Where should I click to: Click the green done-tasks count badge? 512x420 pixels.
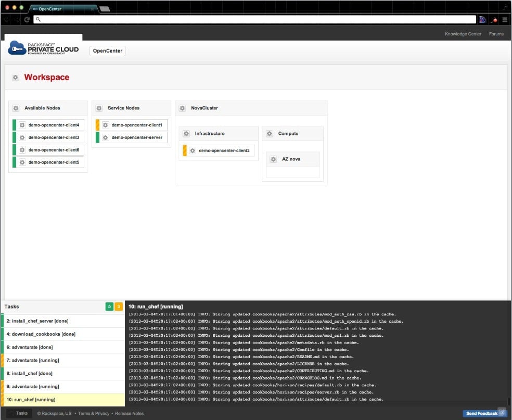[109, 307]
